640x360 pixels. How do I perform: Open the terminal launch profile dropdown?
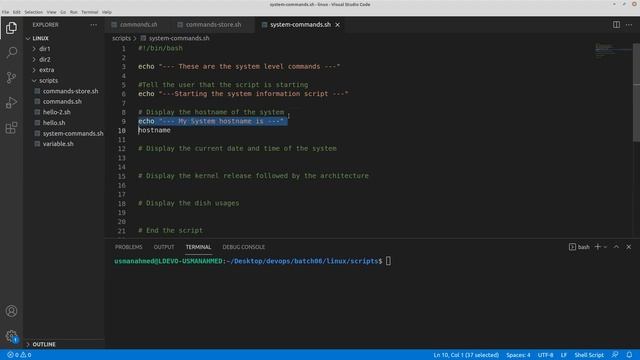point(605,247)
